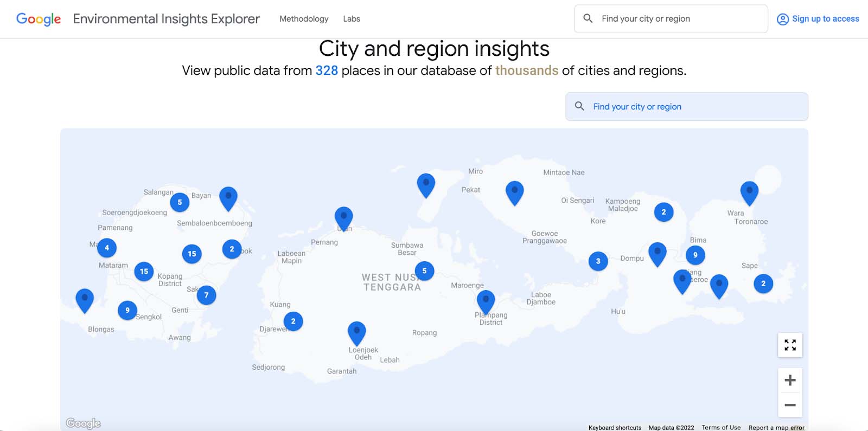Toggle fullscreen map view
This screenshot has width=868, height=431.
tap(790, 345)
